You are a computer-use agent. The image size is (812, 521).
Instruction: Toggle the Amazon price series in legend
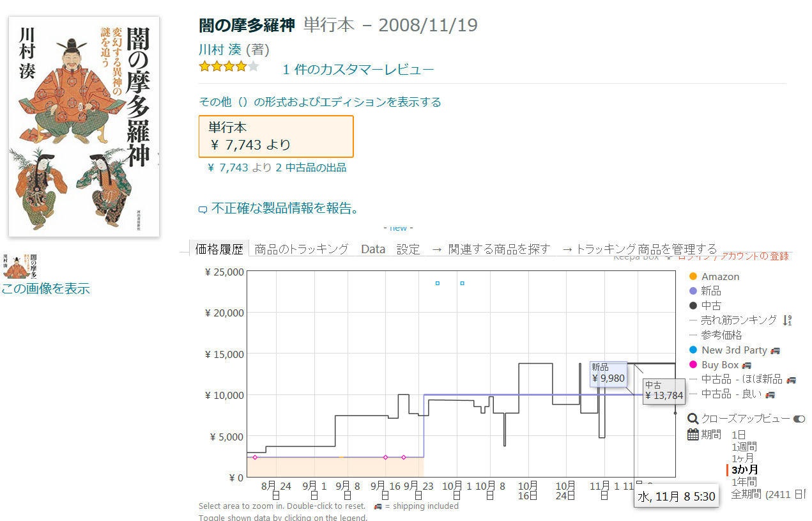[x=714, y=277]
